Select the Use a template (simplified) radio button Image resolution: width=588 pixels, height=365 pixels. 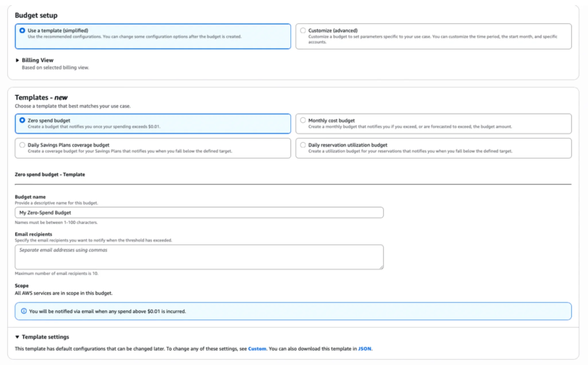[22, 30]
